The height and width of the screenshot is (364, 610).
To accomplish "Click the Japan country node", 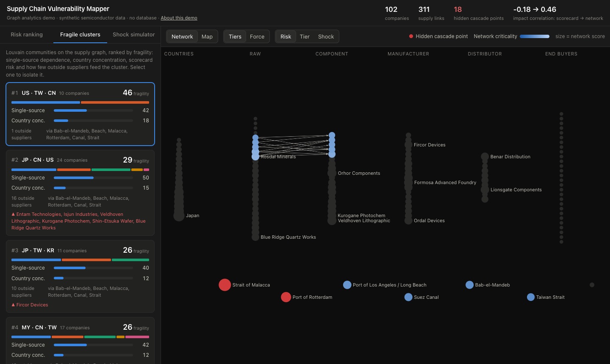I will (x=179, y=215).
